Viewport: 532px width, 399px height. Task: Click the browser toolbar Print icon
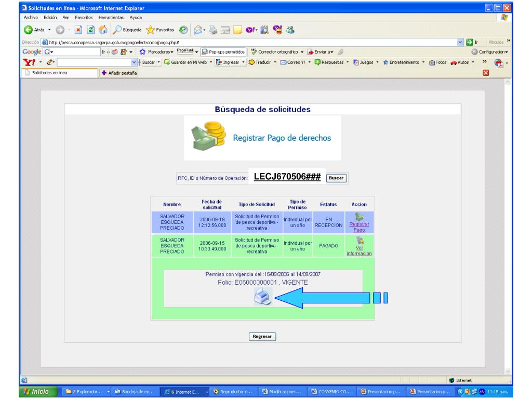pos(213,30)
